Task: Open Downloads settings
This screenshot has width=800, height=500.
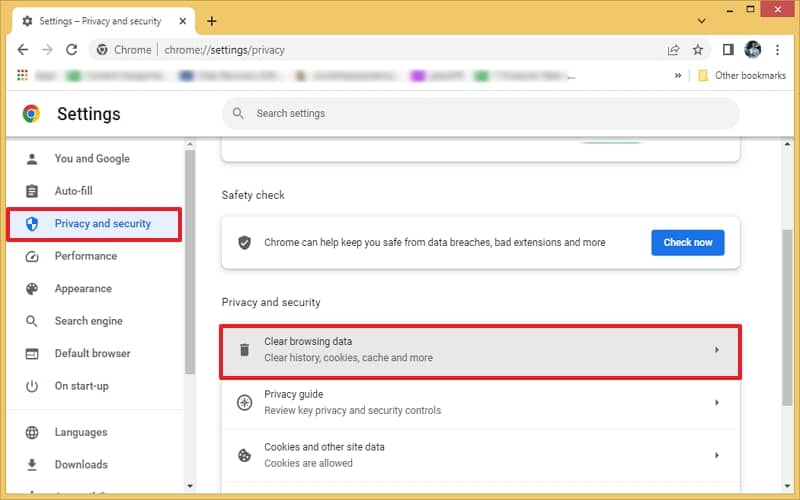Action: pyautogui.click(x=95, y=465)
